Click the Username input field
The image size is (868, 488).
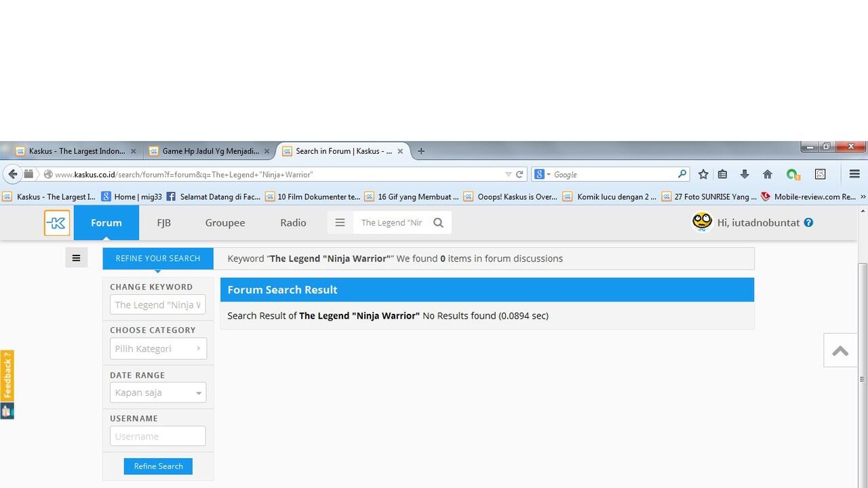(158, 436)
